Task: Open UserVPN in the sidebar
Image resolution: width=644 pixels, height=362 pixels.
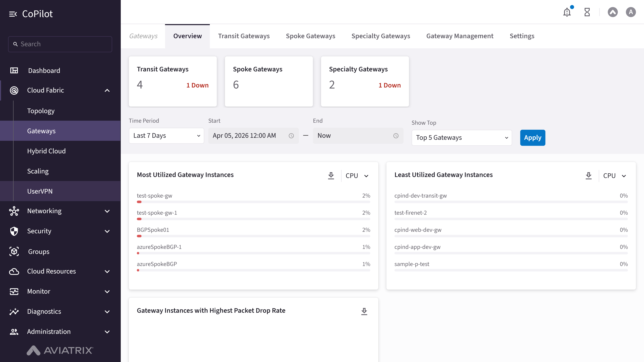Action: pyautogui.click(x=60, y=191)
